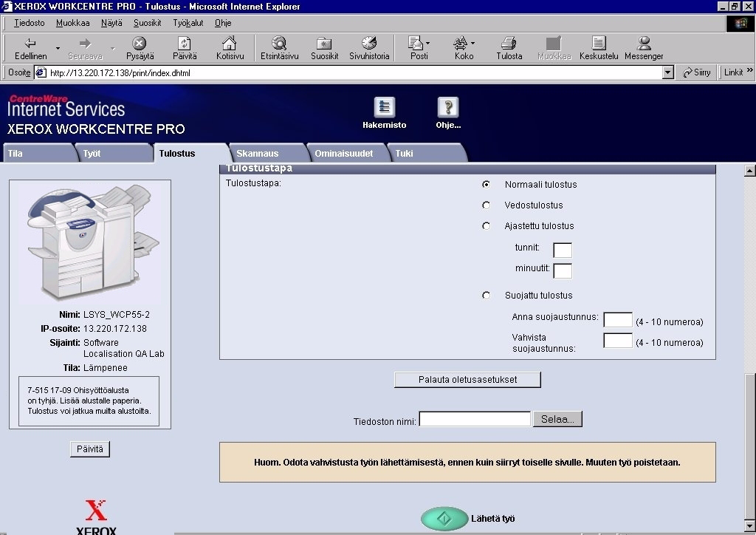Click the IP address 13.220.172.138 in the sidebar

click(114, 329)
